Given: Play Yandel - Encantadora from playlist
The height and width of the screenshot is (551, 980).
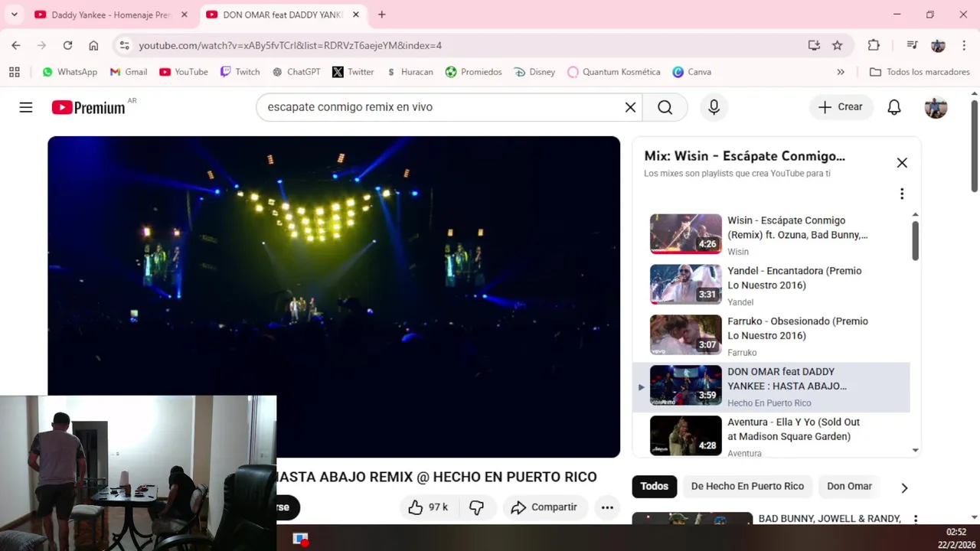Looking at the screenshot, I should 771,284.
